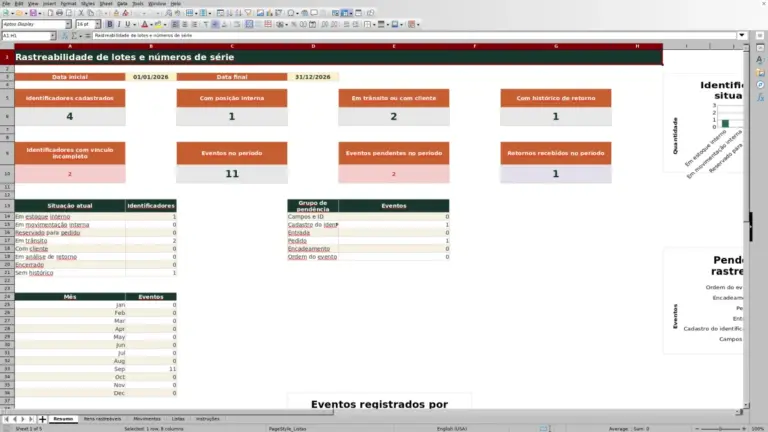The image size is (768, 432).
Task: Click the Format as Percent icon
Action: (294, 24)
